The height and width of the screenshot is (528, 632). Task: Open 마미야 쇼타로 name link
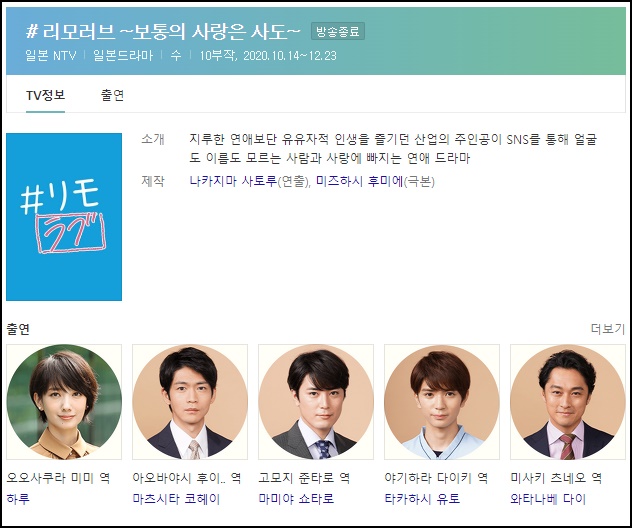(296, 499)
